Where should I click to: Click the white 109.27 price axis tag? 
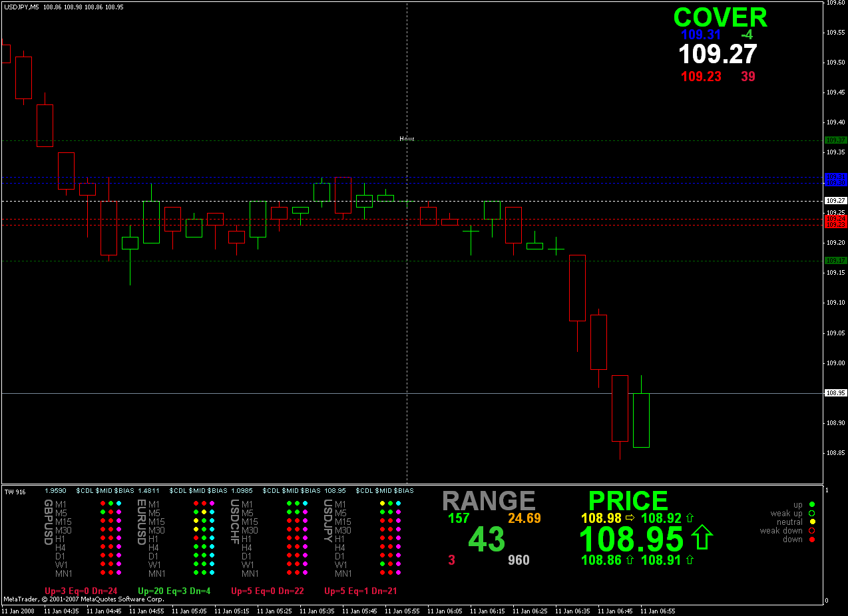pyautogui.click(x=835, y=200)
